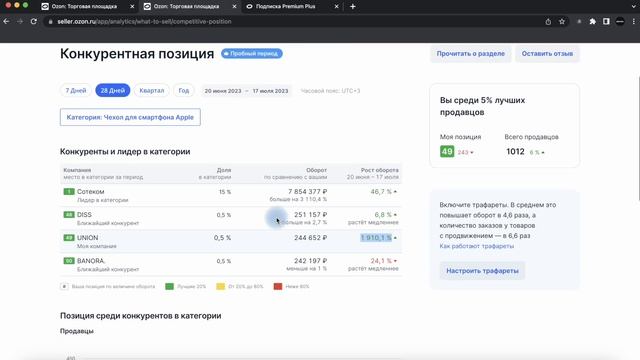Click turnover value 251 157 ₽
The height and width of the screenshot is (360, 640).
(x=311, y=215)
